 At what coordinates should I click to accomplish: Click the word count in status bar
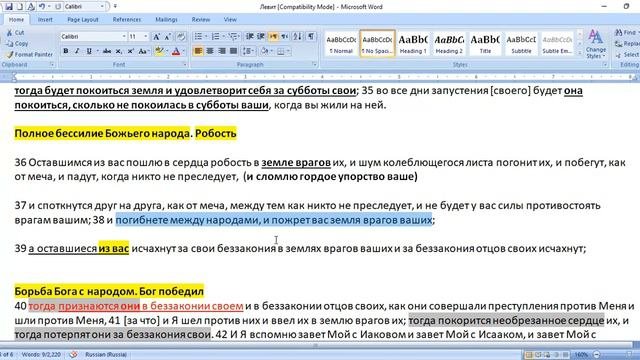(x=41, y=355)
